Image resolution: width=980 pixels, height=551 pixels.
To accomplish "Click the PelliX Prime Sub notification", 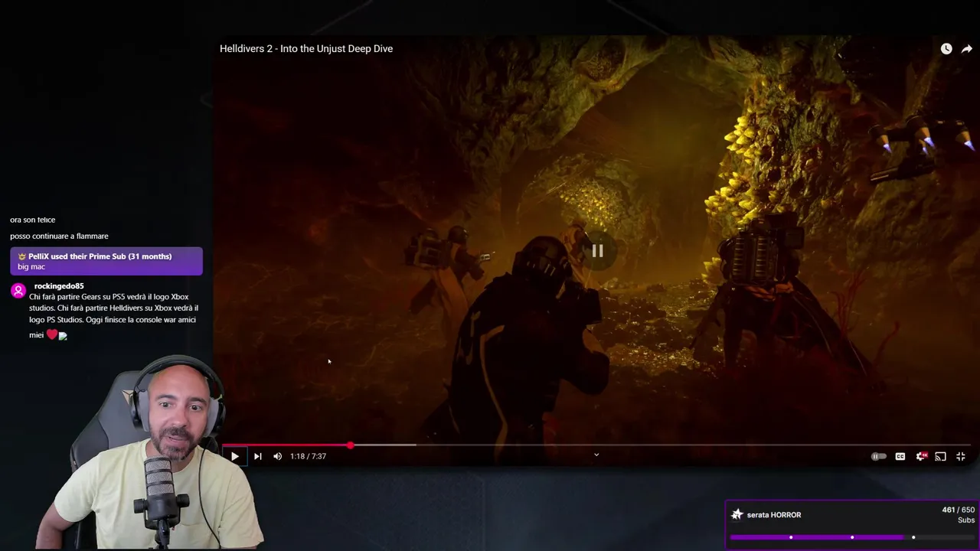I will [x=106, y=261].
